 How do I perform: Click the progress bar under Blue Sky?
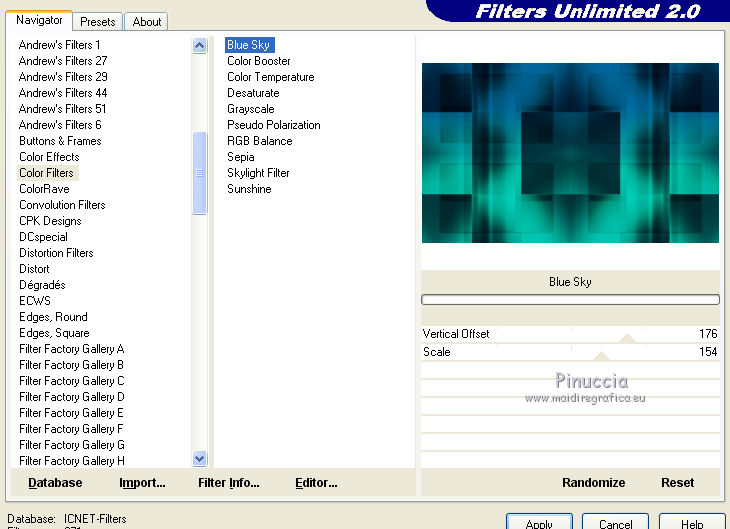[570, 299]
